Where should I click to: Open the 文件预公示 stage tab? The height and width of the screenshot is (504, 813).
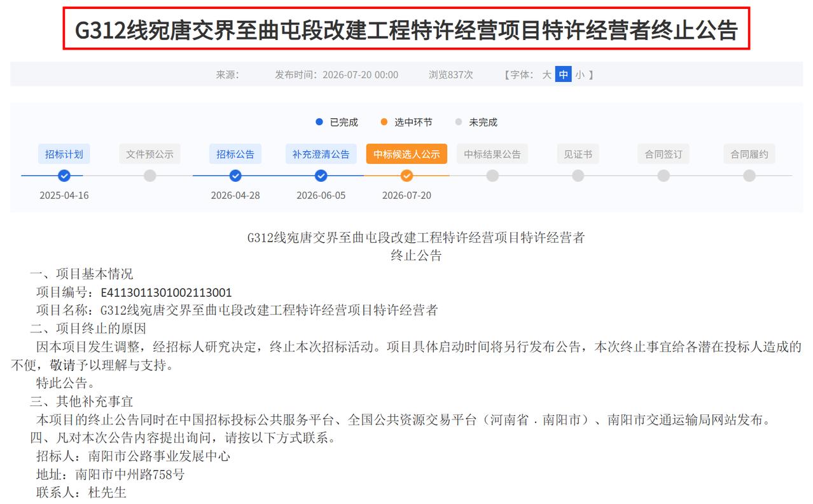(149, 154)
